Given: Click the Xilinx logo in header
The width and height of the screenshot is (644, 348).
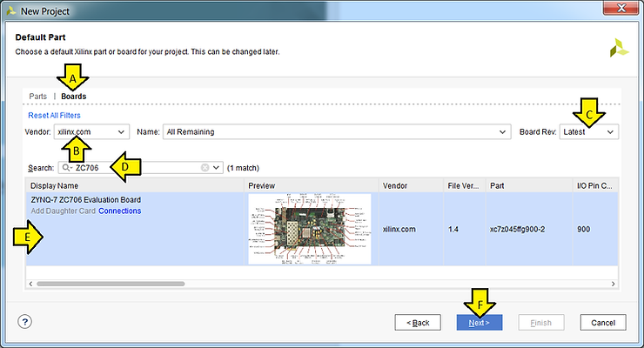Looking at the screenshot, I should point(620,47).
